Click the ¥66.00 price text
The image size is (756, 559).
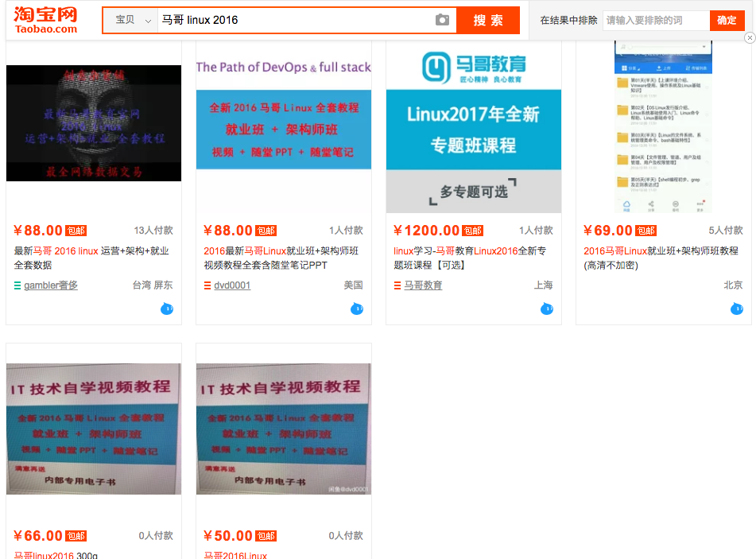[38, 536]
